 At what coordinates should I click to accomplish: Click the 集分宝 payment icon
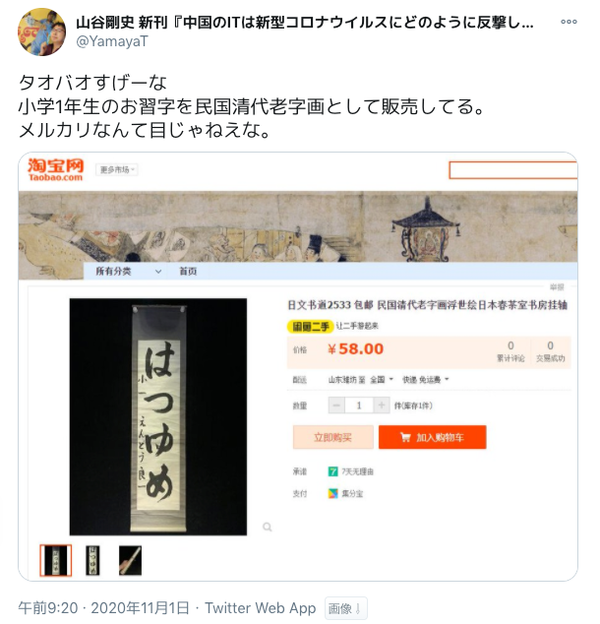[333, 493]
